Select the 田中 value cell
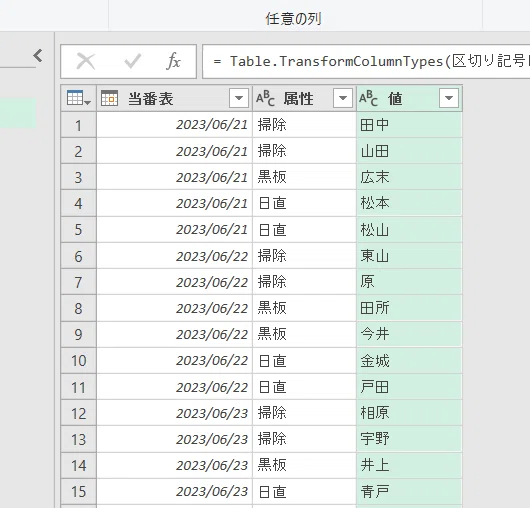This screenshot has height=508, width=530. (409, 125)
